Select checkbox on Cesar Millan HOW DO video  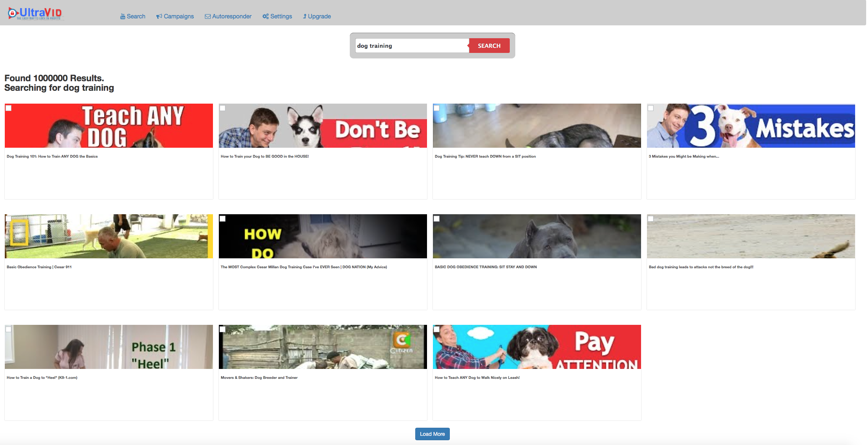223,219
